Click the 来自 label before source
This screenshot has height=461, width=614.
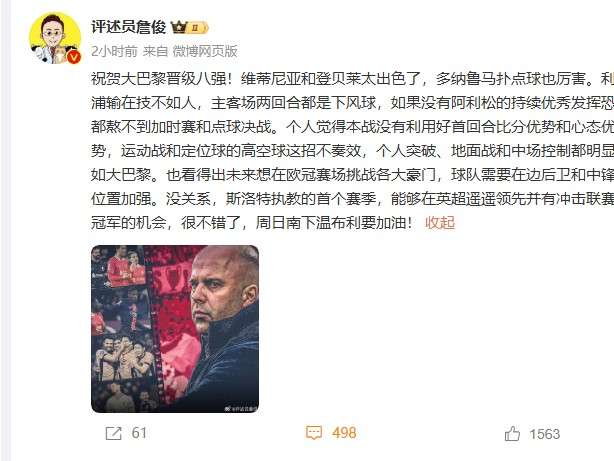155,51
